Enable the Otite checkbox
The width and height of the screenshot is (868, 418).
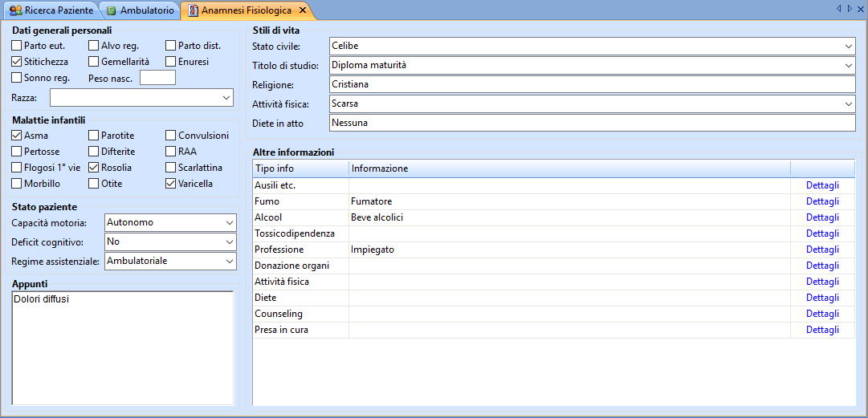click(x=94, y=184)
